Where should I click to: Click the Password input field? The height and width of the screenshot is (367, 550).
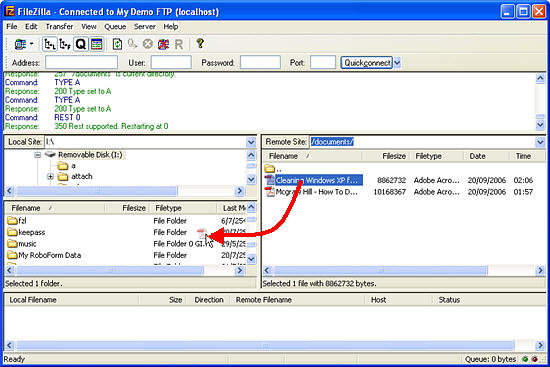pyautogui.click(x=260, y=62)
